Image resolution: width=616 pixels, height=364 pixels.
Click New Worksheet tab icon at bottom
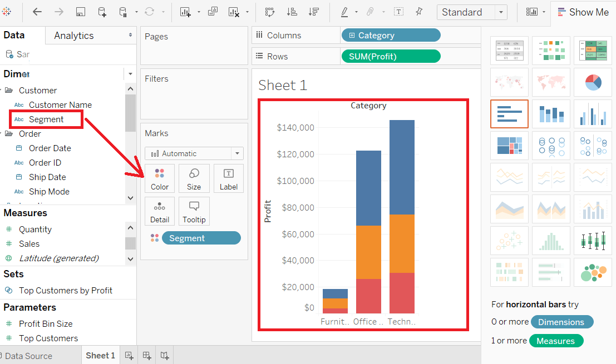point(129,355)
